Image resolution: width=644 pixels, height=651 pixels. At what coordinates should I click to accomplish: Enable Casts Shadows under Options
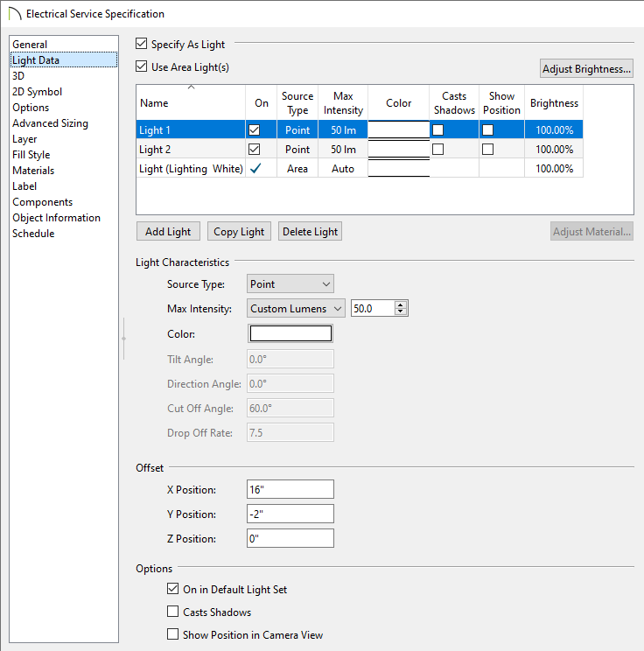pyautogui.click(x=172, y=612)
